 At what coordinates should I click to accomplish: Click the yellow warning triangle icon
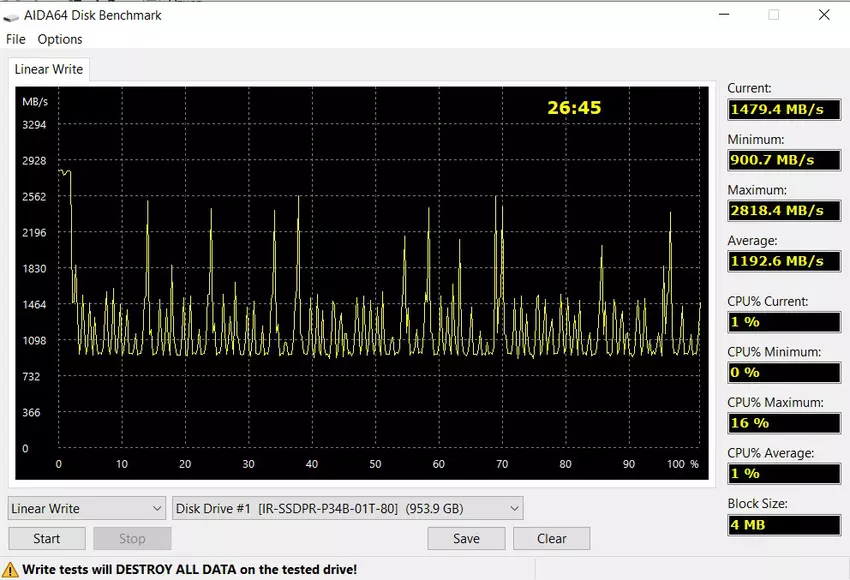pyautogui.click(x=11, y=570)
